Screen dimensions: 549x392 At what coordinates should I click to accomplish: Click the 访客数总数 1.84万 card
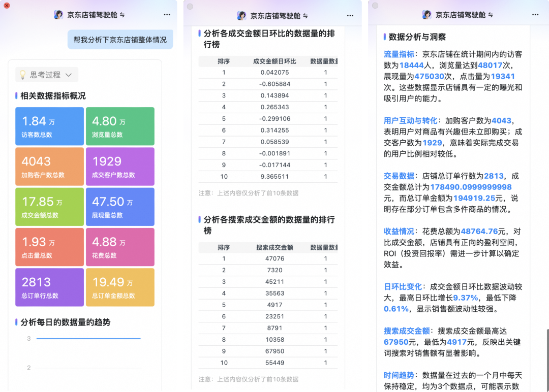click(x=49, y=126)
